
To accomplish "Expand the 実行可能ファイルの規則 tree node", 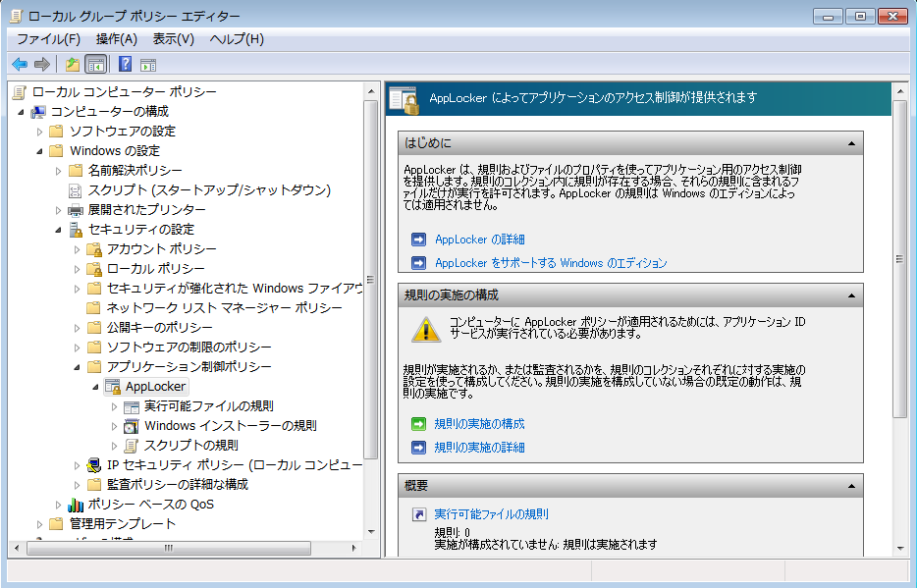I will (x=115, y=406).
